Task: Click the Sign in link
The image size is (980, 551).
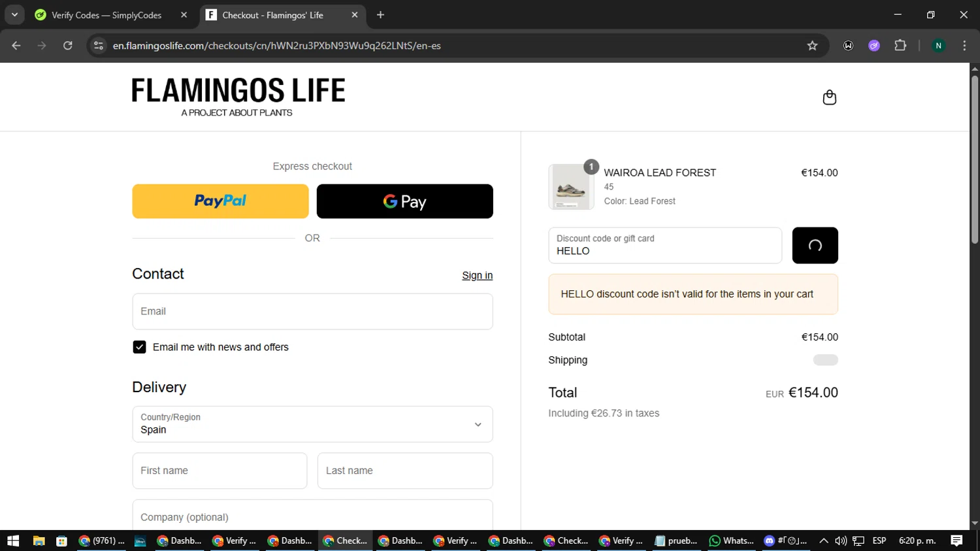Action: (477, 276)
